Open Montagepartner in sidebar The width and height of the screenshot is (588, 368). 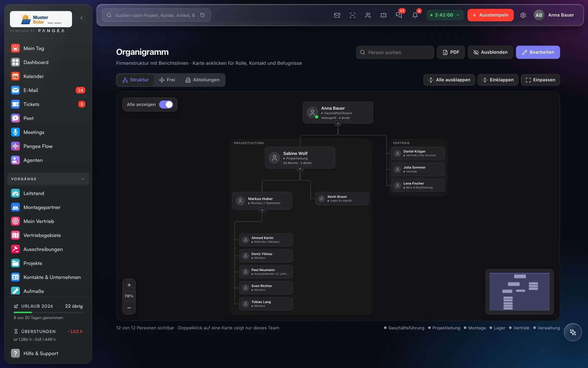click(x=48, y=207)
